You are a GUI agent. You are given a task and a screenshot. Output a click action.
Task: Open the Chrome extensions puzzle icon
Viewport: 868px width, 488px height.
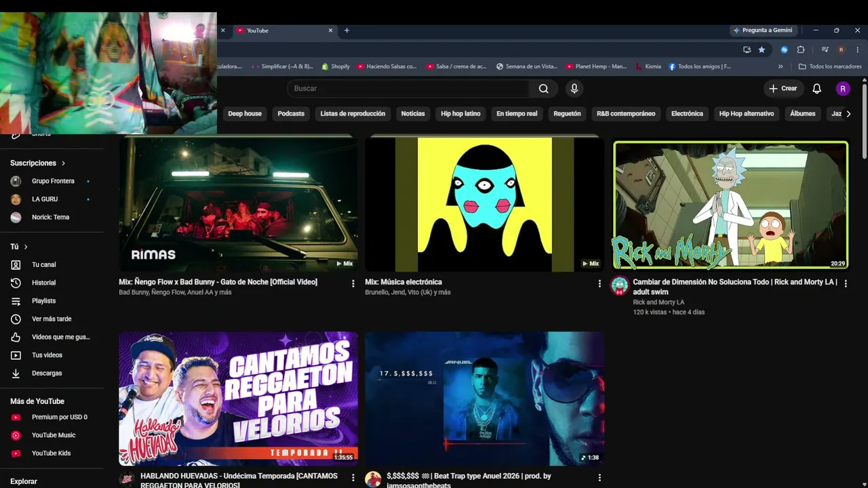(801, 49)
